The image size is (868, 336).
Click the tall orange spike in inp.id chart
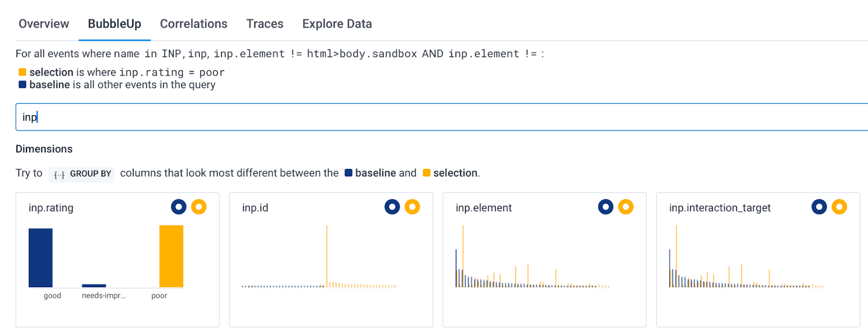pyautogui.click(x=327, y=255)
